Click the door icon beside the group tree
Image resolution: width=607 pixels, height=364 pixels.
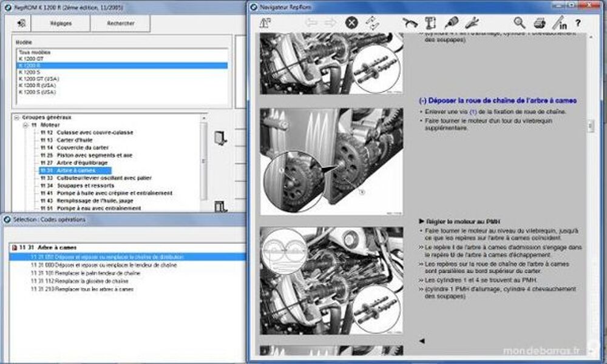220,138
